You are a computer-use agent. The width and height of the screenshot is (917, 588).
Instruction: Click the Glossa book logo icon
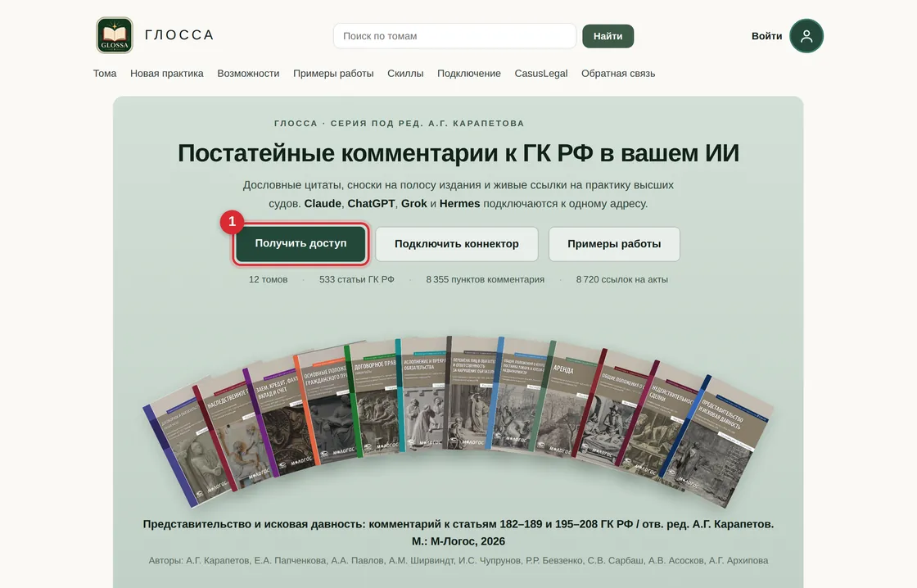point(115,35)
